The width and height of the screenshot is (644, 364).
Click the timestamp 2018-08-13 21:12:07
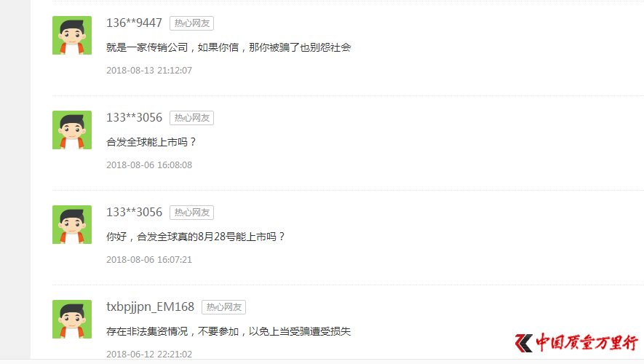pos(149,71)
